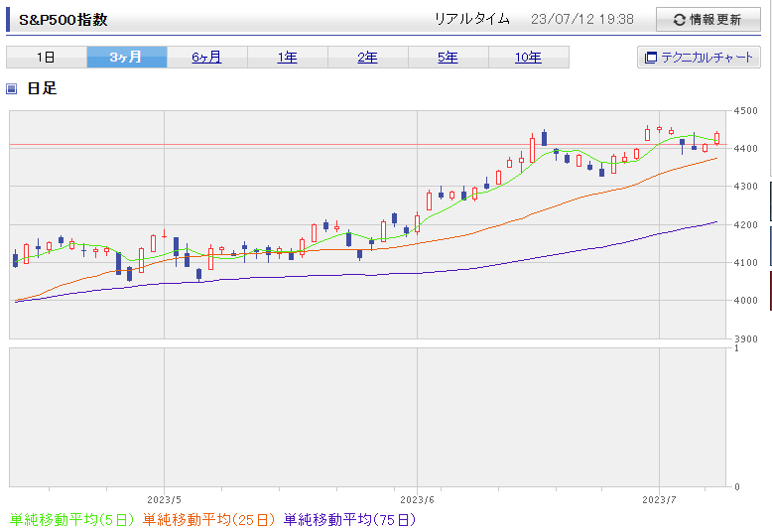Switch chart period to 2年

pos(367,58)
